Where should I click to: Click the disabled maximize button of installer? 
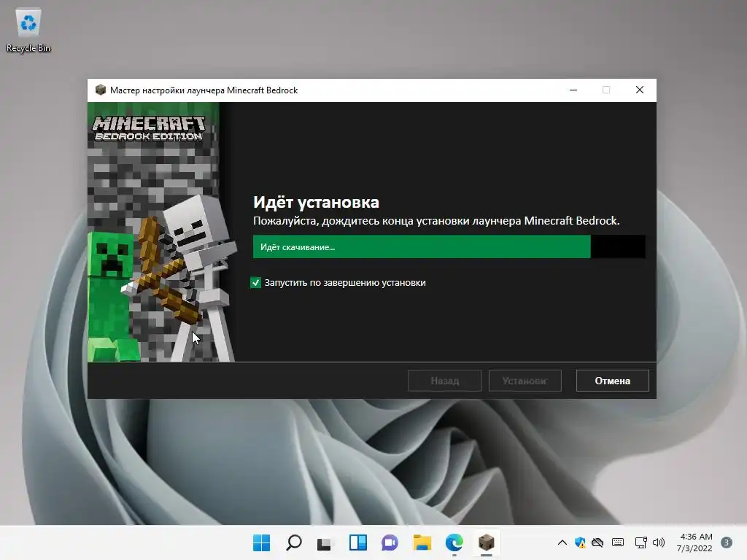pos(606,90)
